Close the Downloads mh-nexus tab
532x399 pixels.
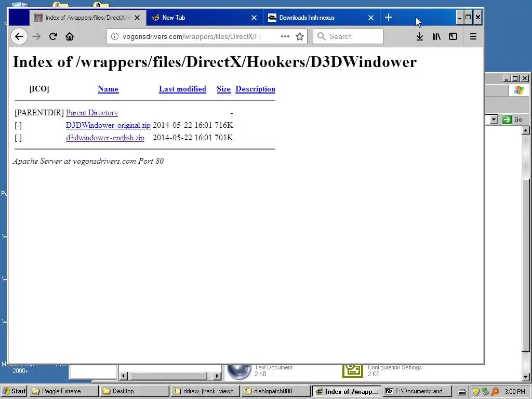371,18
